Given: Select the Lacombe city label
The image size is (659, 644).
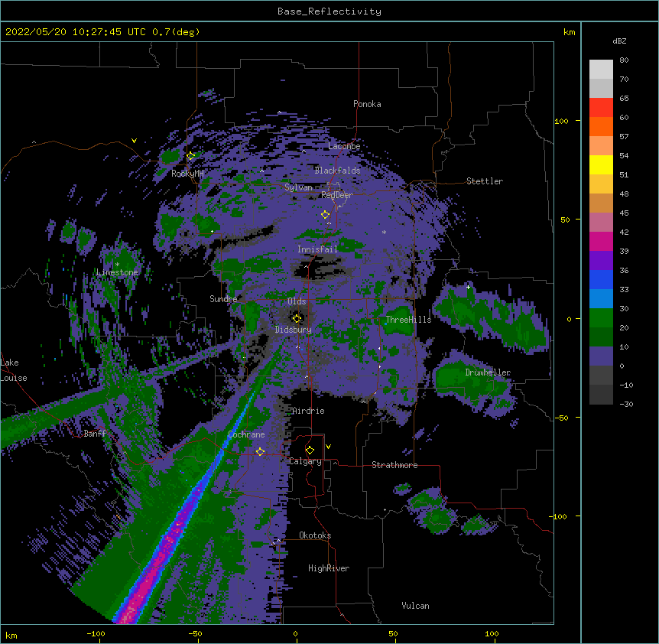Looking at the screenshot, I should tap(344, 146).
